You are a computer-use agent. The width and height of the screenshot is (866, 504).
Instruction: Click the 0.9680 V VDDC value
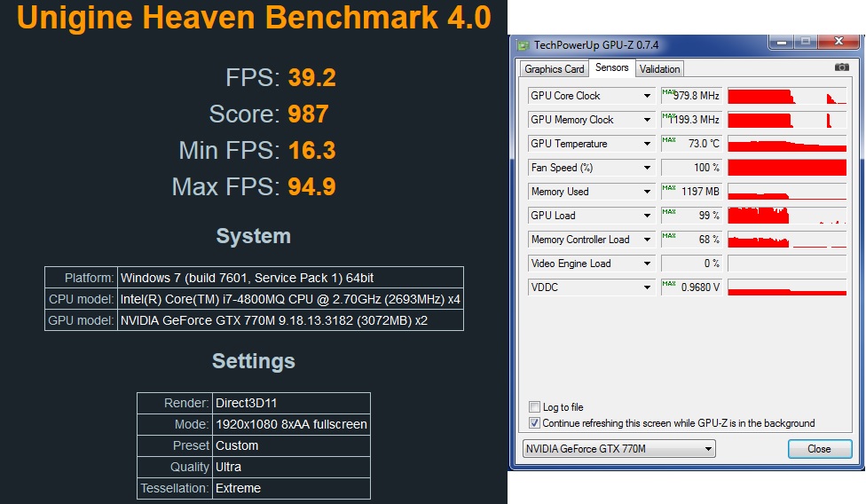point(691,287)
